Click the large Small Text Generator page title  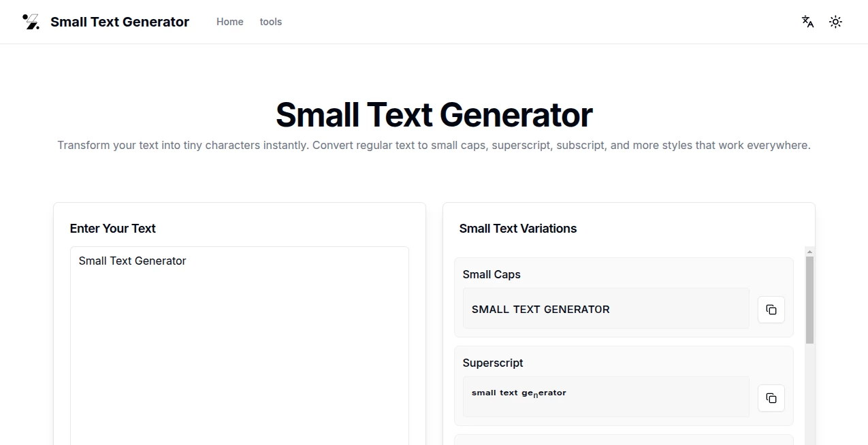click(x=434, y=114)
